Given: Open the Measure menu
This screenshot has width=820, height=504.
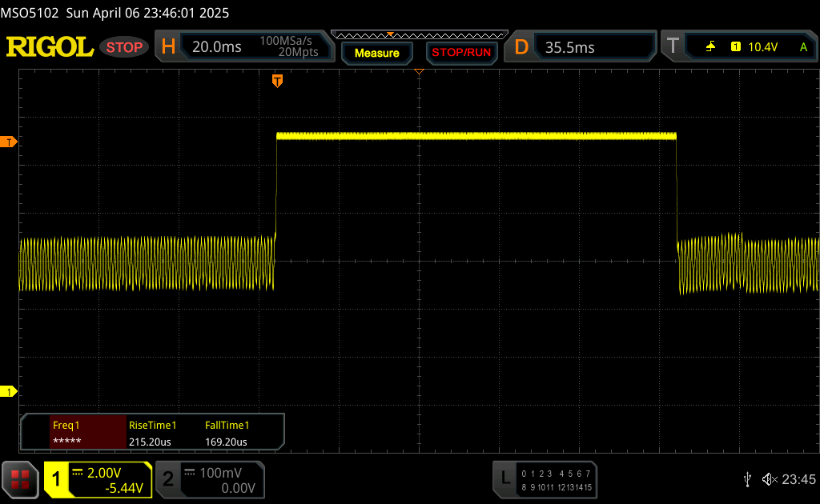Looking at the screenshot, I should click(377, 54).
